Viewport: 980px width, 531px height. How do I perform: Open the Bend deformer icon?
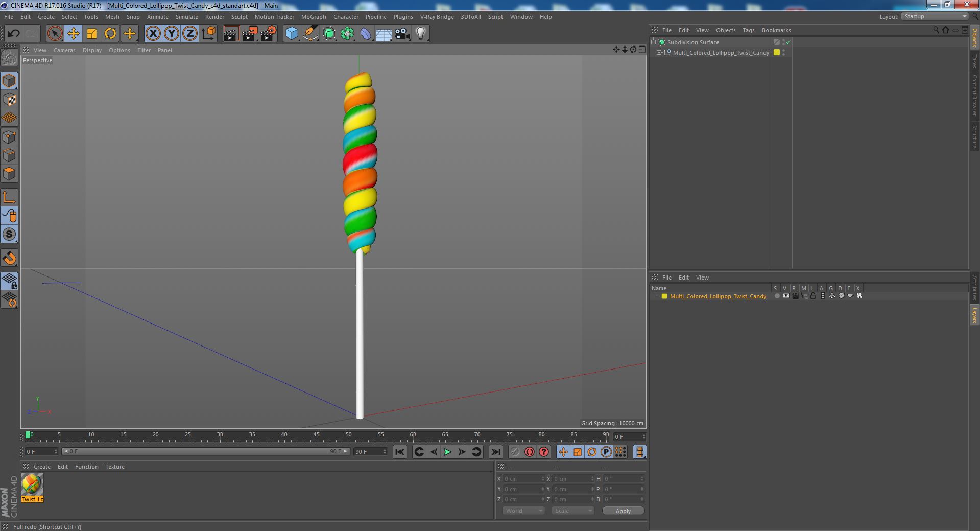pyautogui.click(x=366, y=34)
